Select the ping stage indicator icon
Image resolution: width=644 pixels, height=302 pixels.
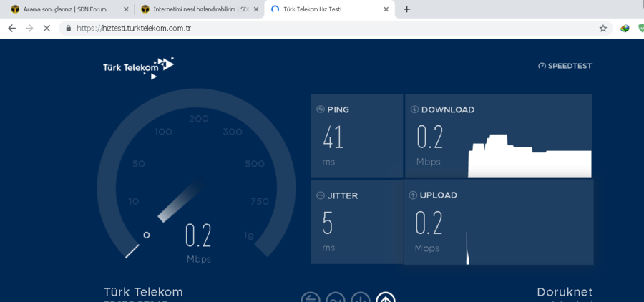pos(310,298)
